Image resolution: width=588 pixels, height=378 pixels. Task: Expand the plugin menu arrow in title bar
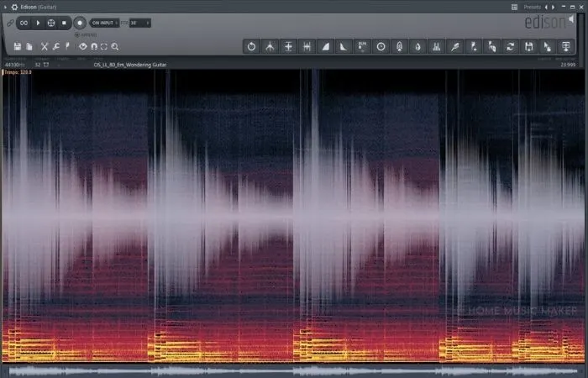(5, 7)
